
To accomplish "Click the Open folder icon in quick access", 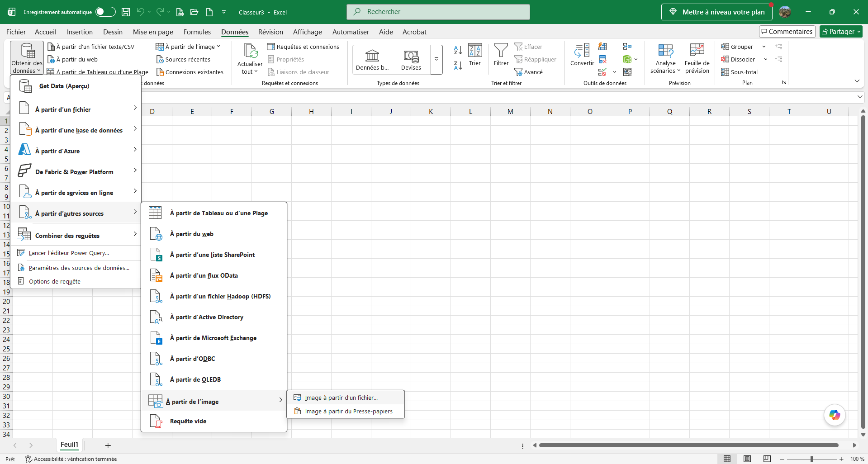I will click(x=194, y=12).
